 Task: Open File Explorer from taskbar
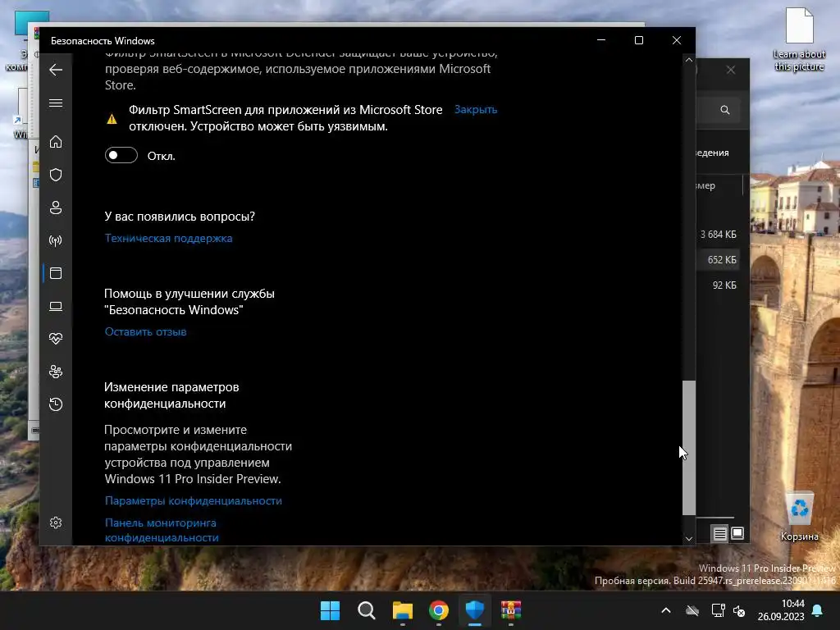pyautogui.click(x=402, y=610)
